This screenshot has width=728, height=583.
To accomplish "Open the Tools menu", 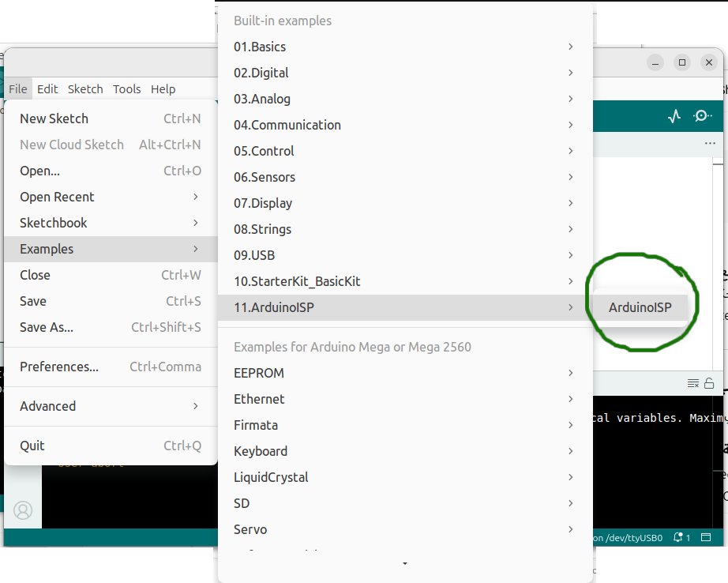I will pos(126,89).
